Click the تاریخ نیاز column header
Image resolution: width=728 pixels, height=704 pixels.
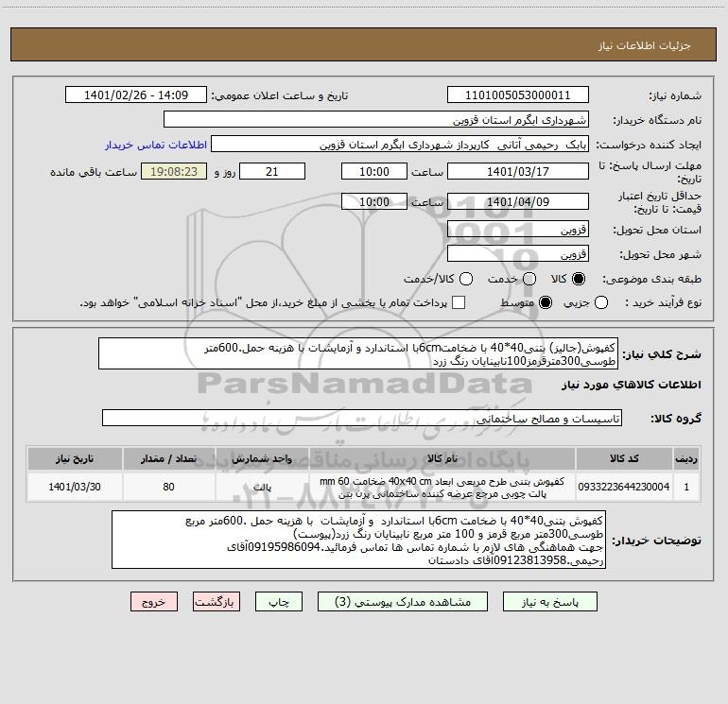[75, 458]
